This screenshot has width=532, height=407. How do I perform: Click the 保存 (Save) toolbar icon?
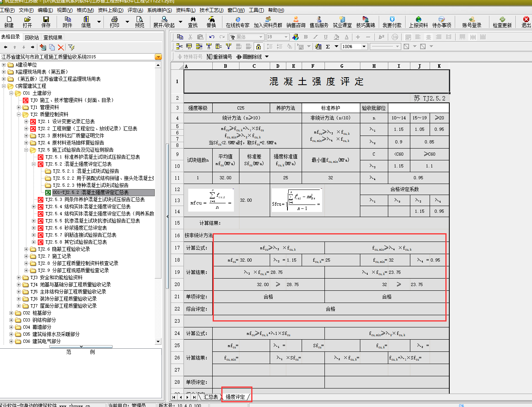[46, 22]
